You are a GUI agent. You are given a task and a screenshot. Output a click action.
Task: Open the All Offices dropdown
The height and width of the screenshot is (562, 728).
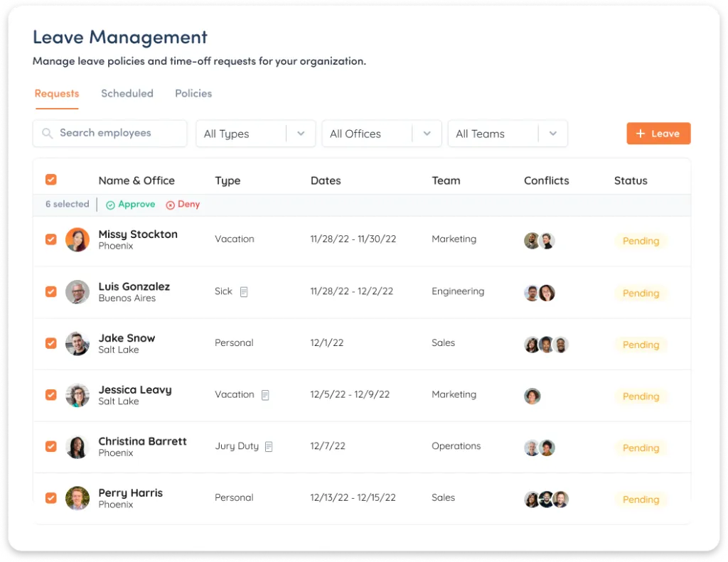coord(382,134)
